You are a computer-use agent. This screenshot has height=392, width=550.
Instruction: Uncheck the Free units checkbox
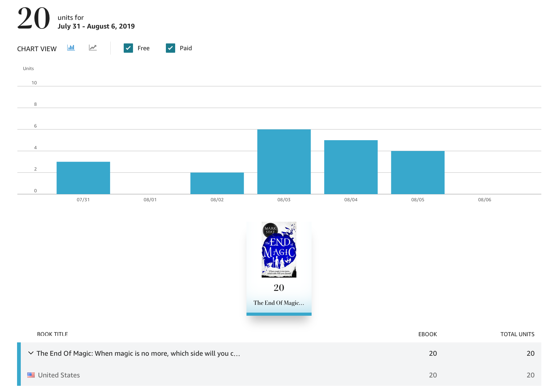click(128, 48)
